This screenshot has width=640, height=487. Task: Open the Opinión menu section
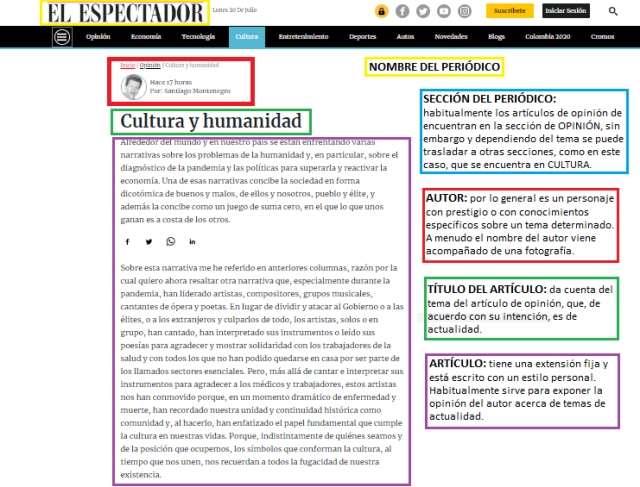[98, 37]
